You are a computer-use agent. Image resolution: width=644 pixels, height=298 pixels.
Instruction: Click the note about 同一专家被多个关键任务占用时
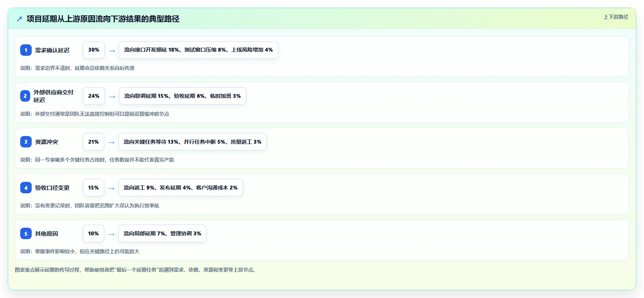click(x=97, y=160)
